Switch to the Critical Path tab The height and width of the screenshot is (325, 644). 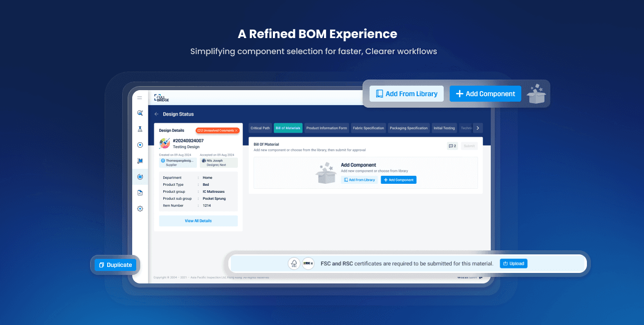pyautogui.click(x=260, y=128)
